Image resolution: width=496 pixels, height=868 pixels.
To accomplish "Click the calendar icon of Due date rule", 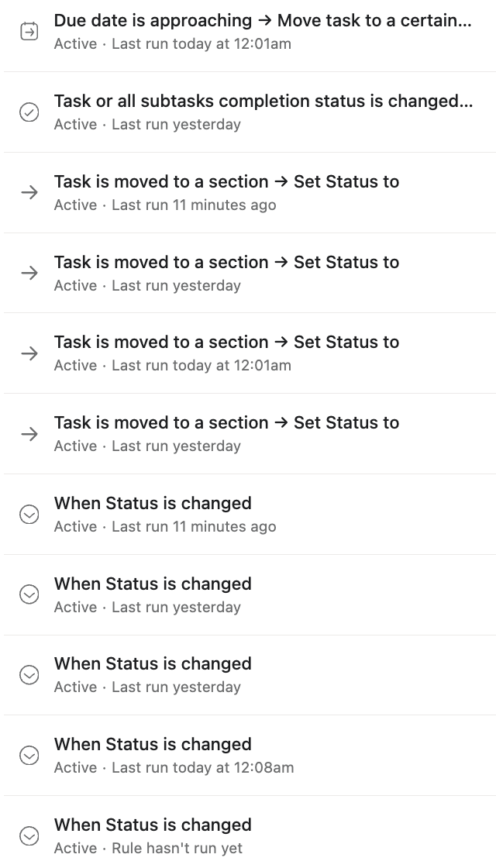I will click(29, 32).
